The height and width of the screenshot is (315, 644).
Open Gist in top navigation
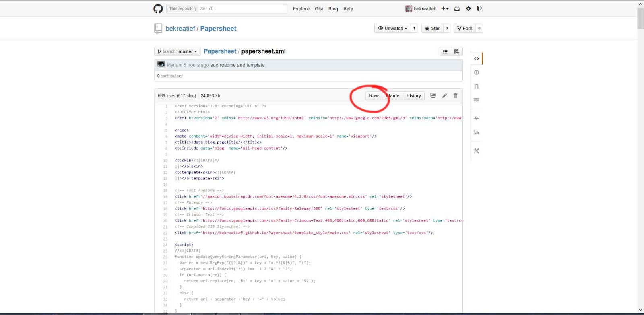[x=319, y=9]
